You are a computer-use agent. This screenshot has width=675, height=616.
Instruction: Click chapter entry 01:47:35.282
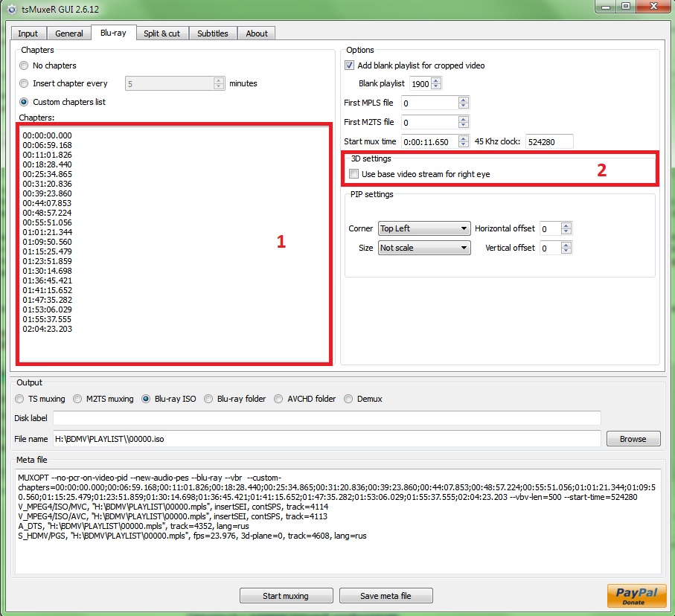tap(48, 300)
